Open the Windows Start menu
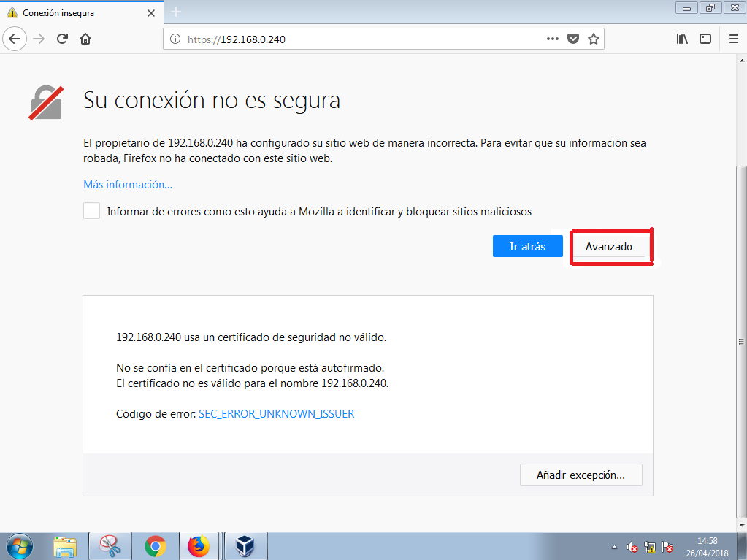The width and height of the screenshot is (747, 560). click(20, 545)
